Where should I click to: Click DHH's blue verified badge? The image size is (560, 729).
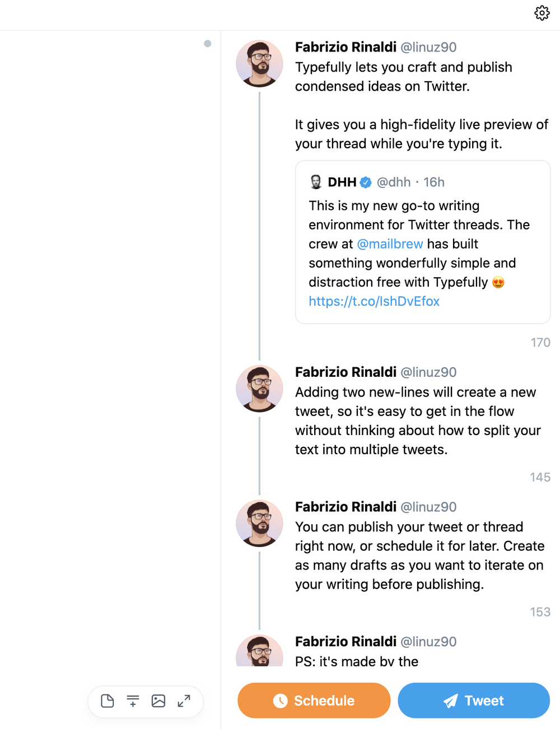click(365, 182)
